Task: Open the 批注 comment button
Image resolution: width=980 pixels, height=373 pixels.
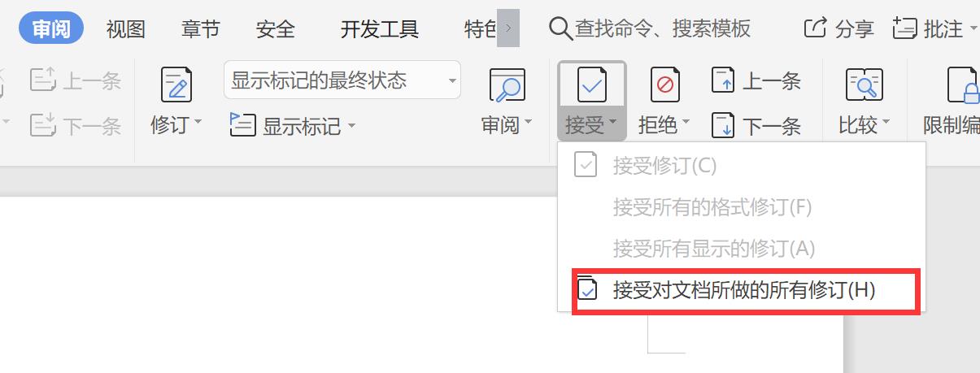Action: 934,30
